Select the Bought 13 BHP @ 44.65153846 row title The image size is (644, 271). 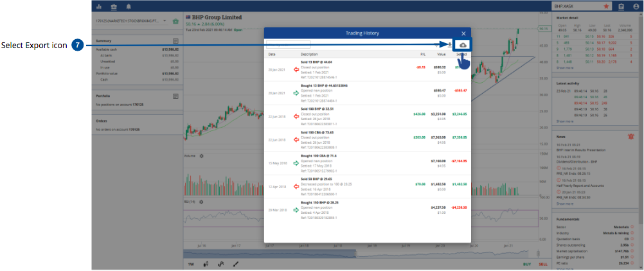324,85
